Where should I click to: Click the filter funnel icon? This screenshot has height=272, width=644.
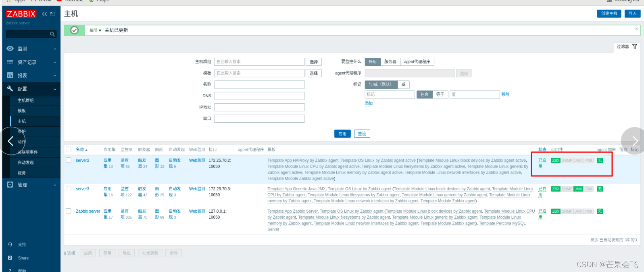[x=635, y=46]
